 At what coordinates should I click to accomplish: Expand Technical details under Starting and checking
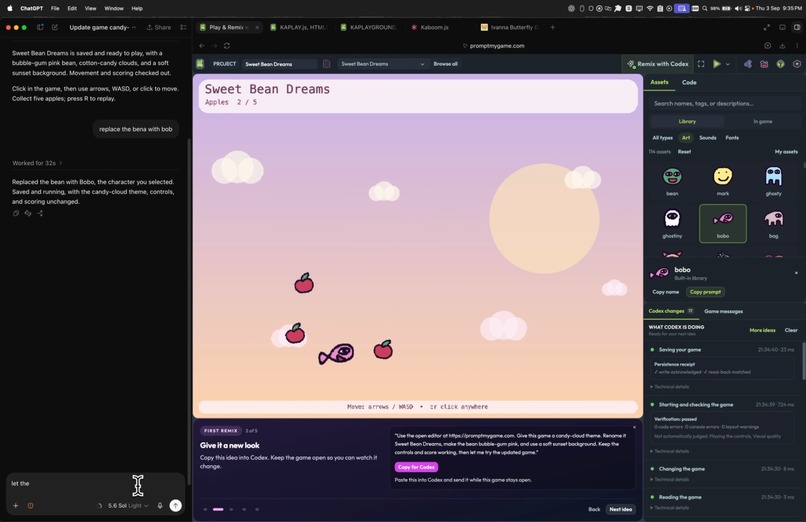[670, 451]
